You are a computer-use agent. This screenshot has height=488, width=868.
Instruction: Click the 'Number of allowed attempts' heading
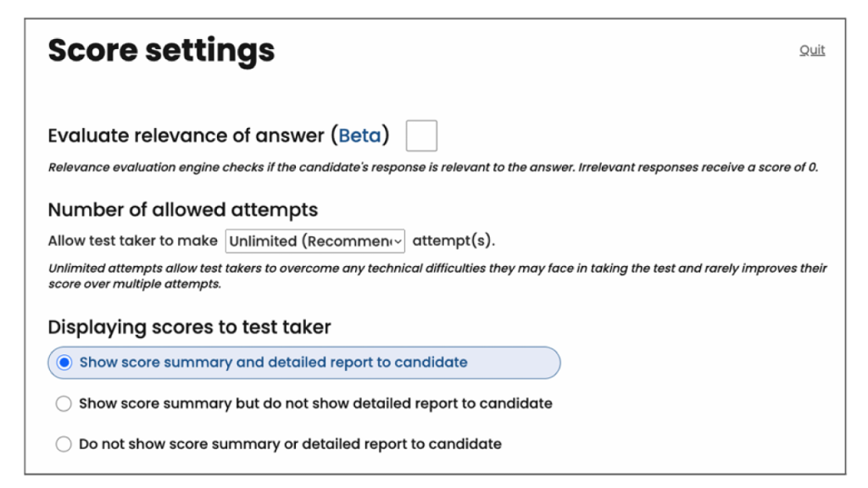(x=183, y=210)
